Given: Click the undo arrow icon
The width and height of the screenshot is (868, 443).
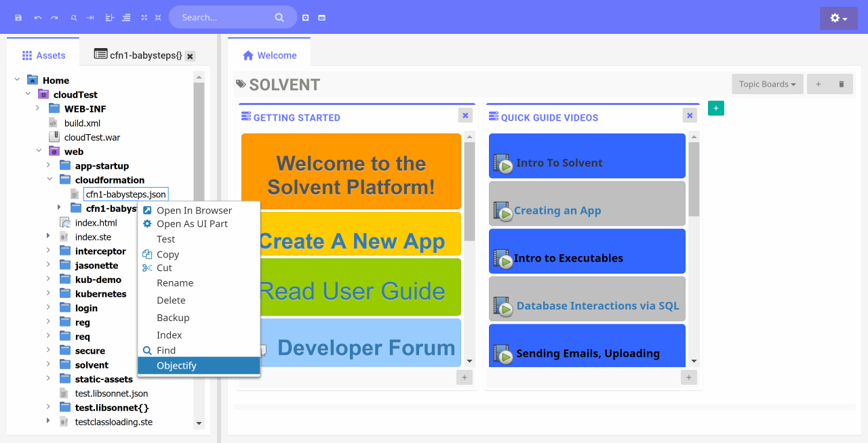Looking at the screenshot, I should pyautogui.click(x=37, y=18).
